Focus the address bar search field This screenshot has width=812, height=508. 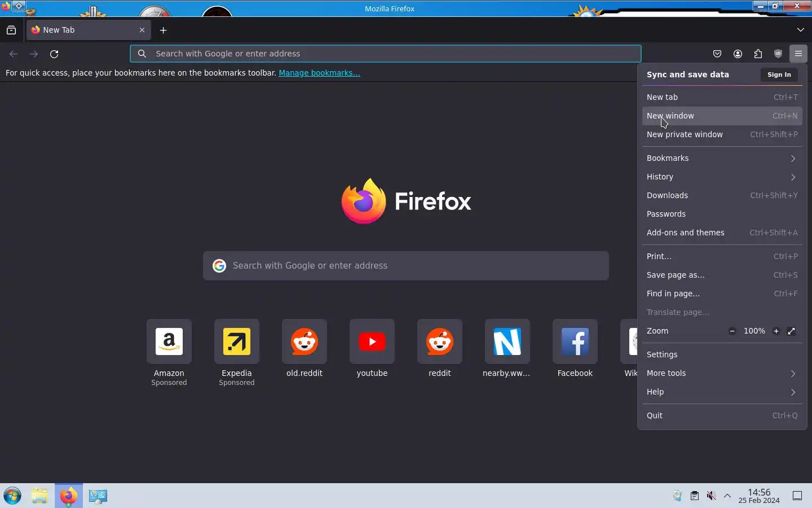click(386, 54)
